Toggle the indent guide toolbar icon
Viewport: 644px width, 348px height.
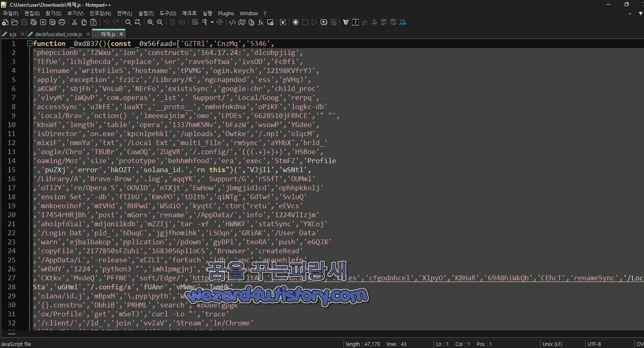(220, 22)
